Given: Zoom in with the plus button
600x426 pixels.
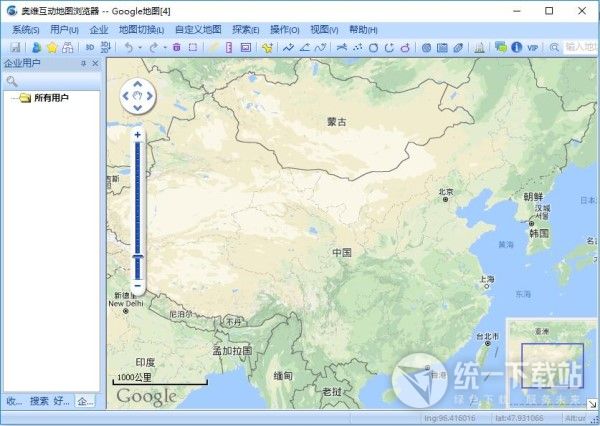Looking at the screenshot, I should (138, 135).
